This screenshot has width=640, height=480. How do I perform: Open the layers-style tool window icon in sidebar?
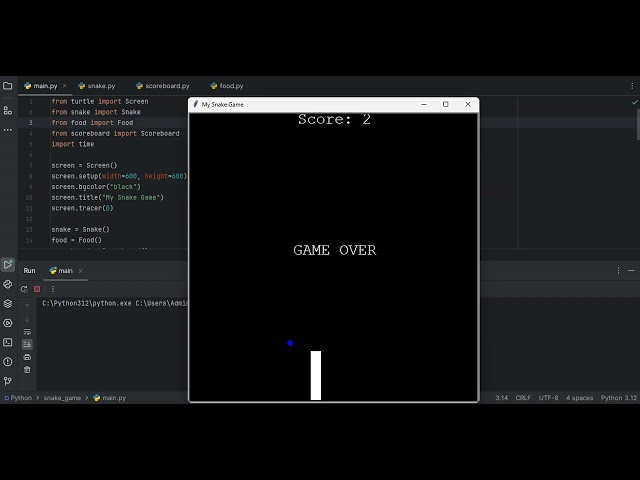(8, 304)
